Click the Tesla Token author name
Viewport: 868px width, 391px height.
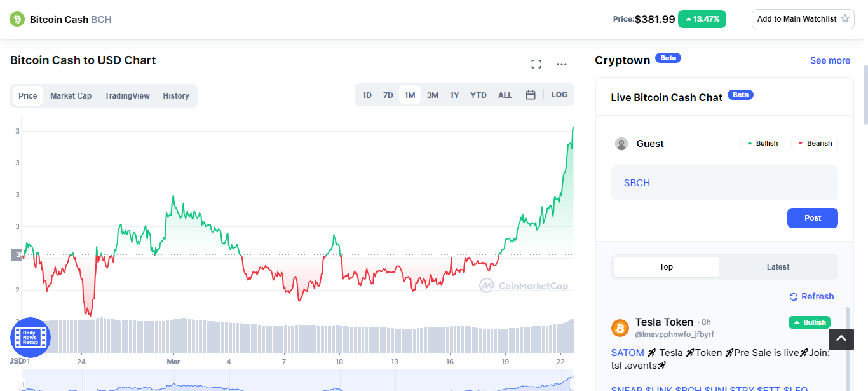(664, 322)
